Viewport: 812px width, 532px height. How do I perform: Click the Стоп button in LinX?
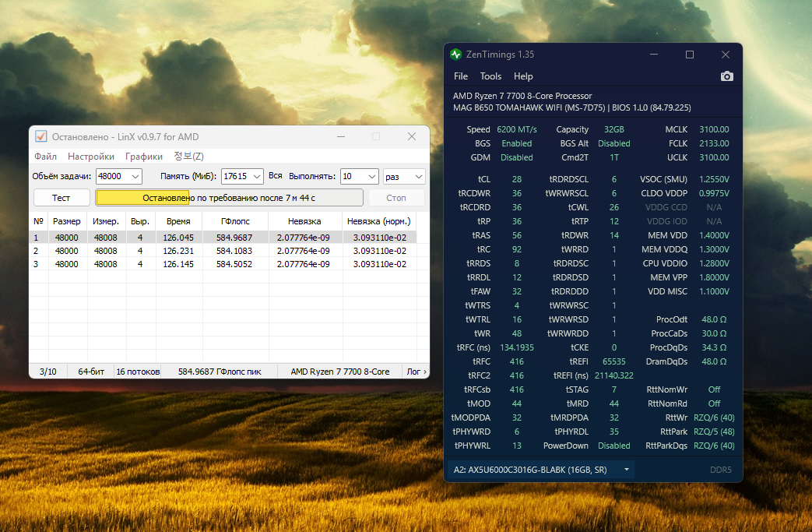(396, 198)
